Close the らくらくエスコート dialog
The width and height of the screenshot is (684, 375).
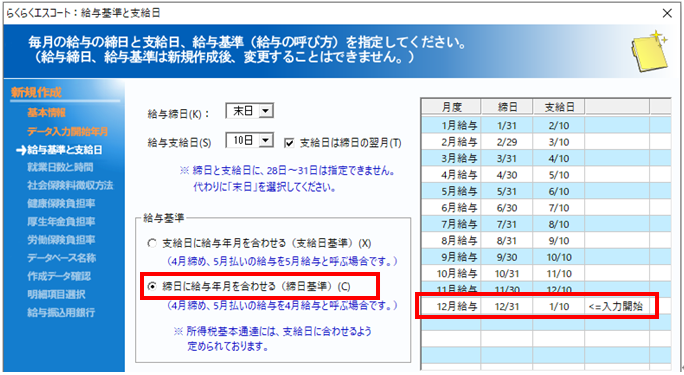667,13
